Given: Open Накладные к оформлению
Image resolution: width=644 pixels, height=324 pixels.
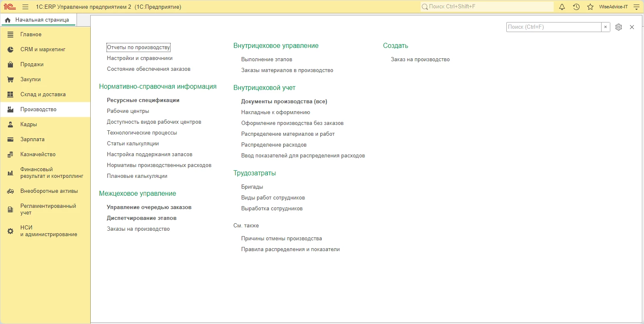Looking at the screenshot, I should [275, 112].
